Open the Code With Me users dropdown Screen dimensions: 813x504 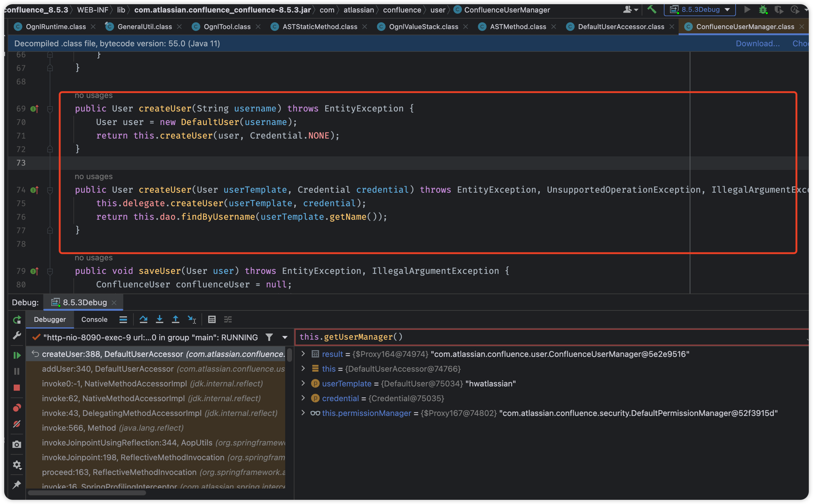pos(630,9)
